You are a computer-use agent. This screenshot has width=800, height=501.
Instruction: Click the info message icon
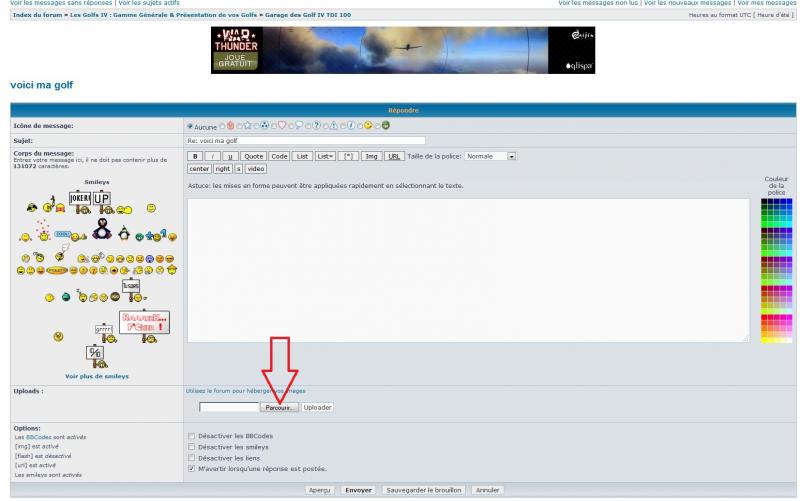click(351, 126)
